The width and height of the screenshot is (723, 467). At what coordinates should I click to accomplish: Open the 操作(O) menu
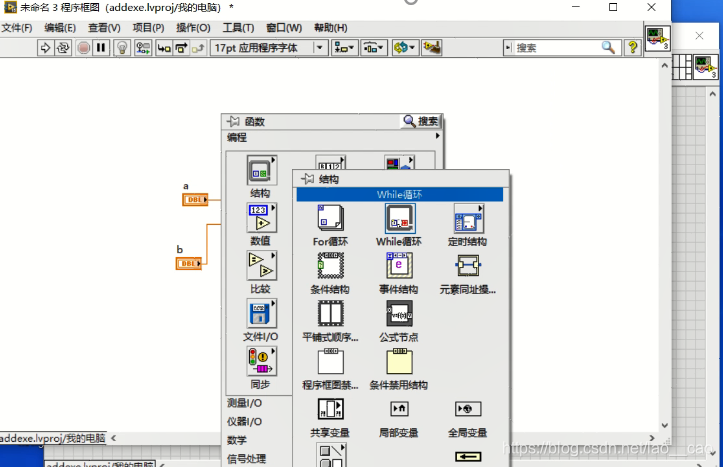193,28
